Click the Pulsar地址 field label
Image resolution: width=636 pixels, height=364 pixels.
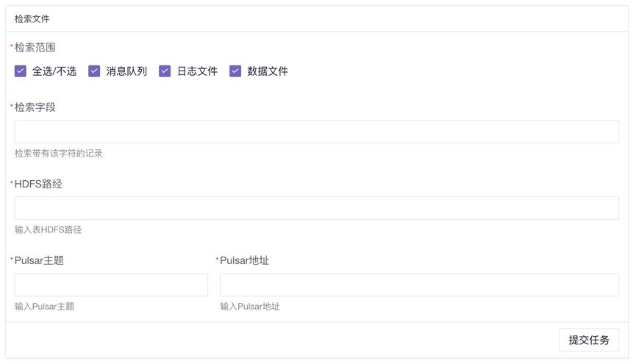point(244,260)
